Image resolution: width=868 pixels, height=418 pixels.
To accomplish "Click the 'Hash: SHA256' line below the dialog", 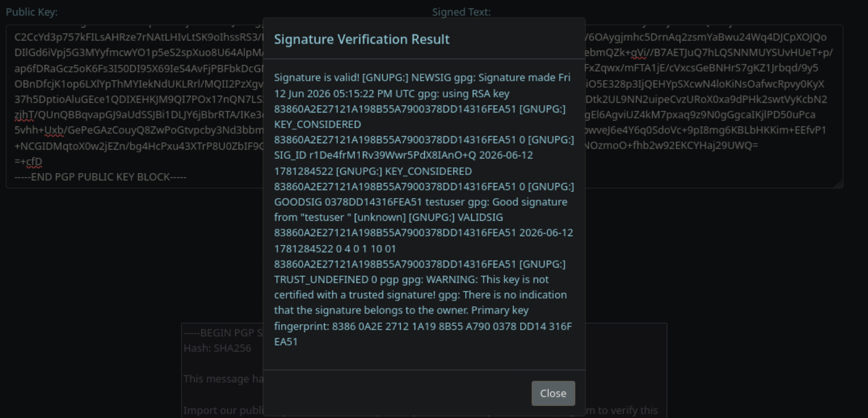I will click(218, 348).
